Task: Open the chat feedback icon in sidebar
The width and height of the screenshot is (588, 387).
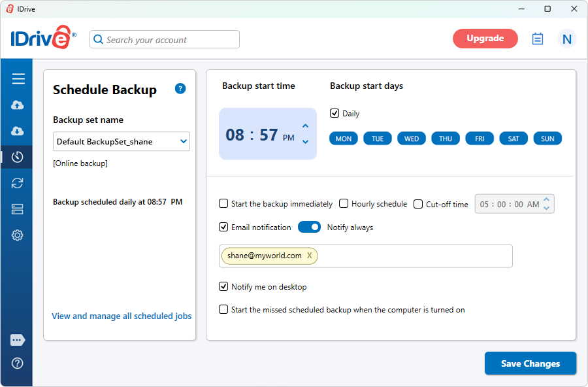Action: point(18,340)
